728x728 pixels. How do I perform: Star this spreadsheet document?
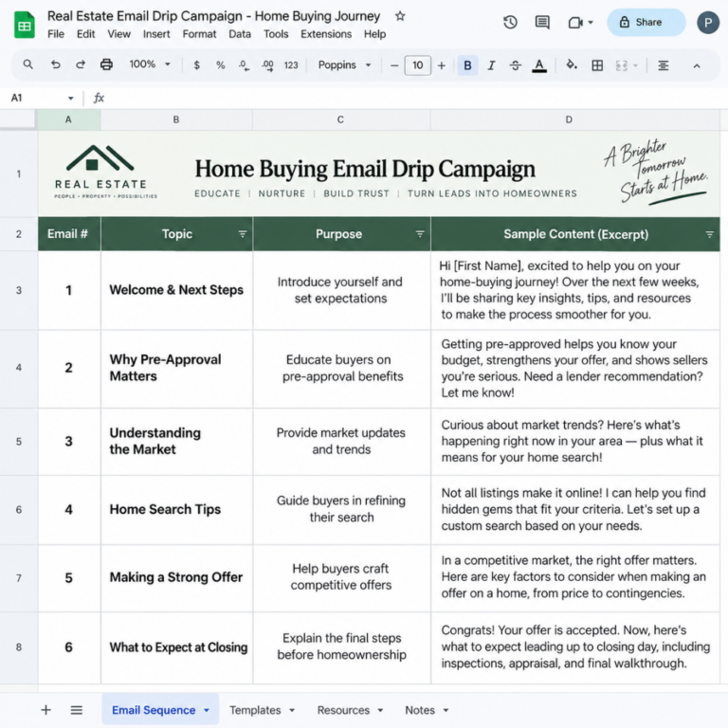coord(400,16)
